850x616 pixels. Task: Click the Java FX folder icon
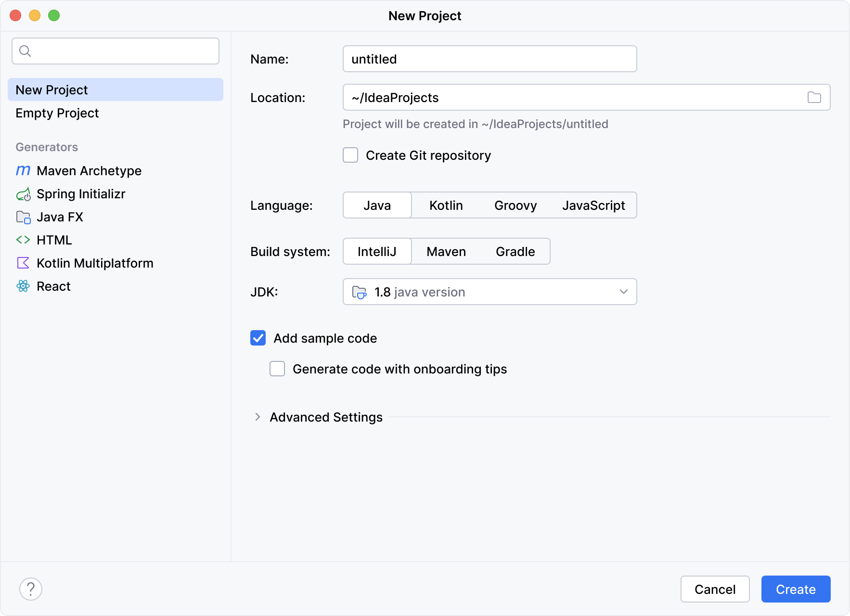(x=23, y=217)
